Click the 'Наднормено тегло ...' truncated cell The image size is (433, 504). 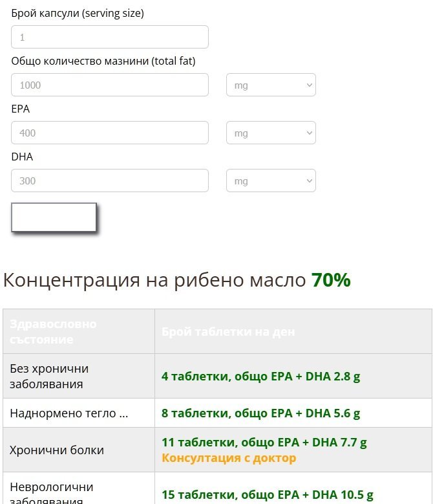coord(69,413)
